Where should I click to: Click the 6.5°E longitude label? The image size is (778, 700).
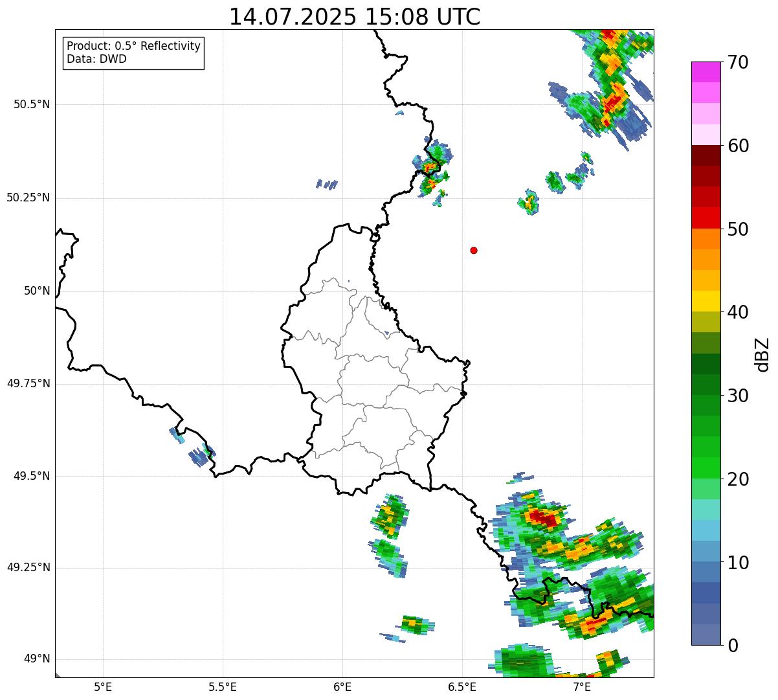click(x=462, y=686)
